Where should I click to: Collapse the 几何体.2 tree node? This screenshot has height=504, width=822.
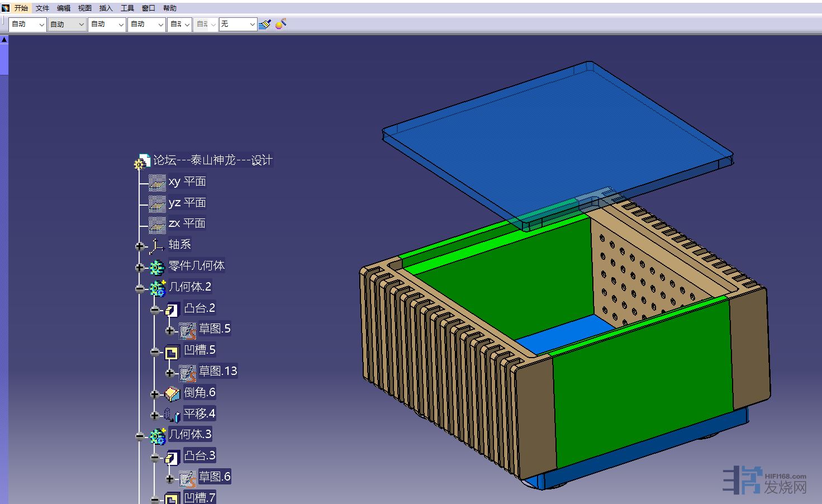140,288
